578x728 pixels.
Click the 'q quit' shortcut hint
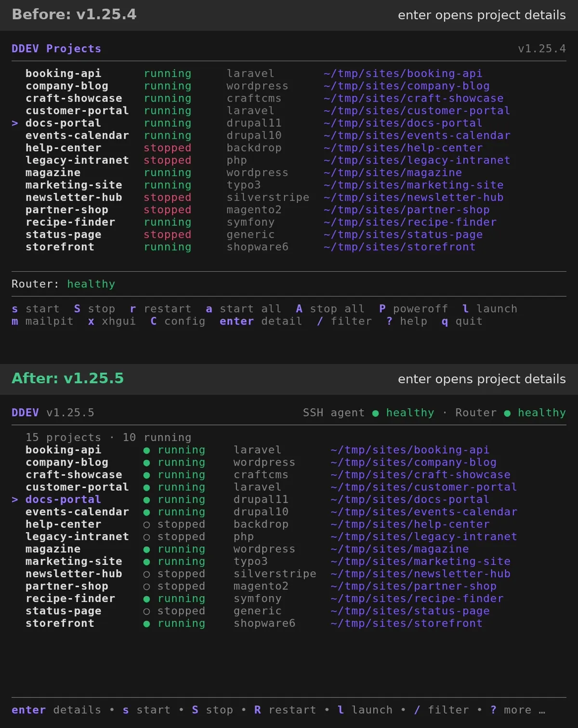[461, 321]
